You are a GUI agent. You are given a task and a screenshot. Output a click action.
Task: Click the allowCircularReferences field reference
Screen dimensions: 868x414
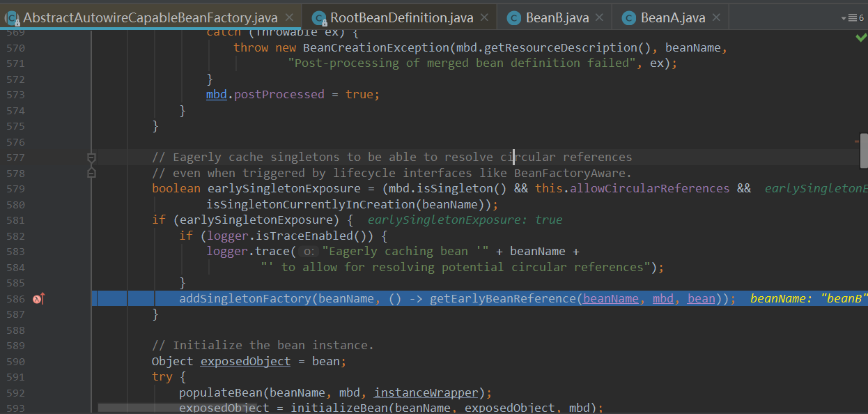650,188
